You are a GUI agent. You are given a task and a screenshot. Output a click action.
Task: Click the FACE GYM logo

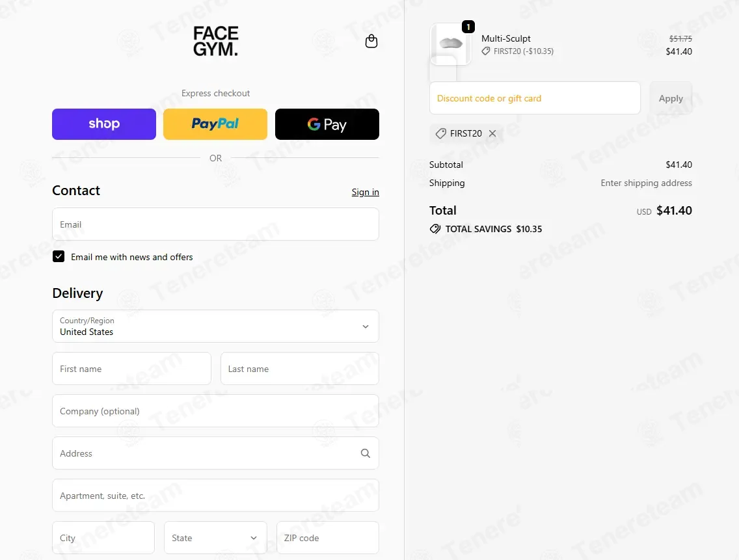coord(215,41)
